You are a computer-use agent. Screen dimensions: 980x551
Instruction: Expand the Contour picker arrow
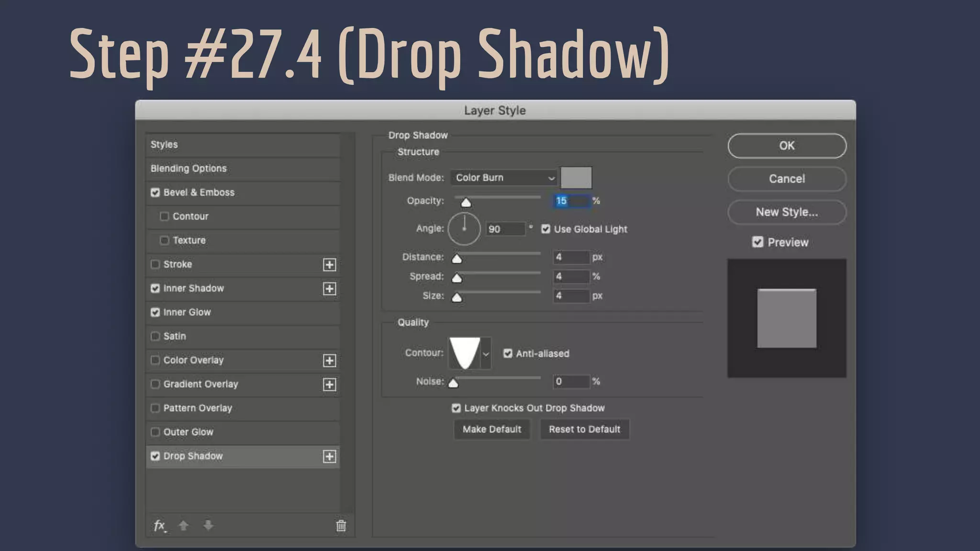[x=486, y=354]
